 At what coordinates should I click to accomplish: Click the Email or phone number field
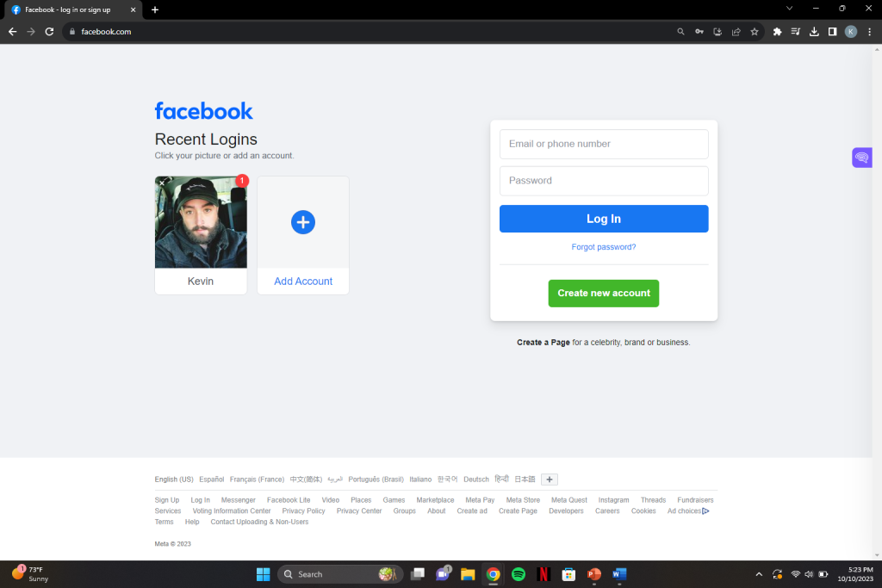[x=604, y=144]
